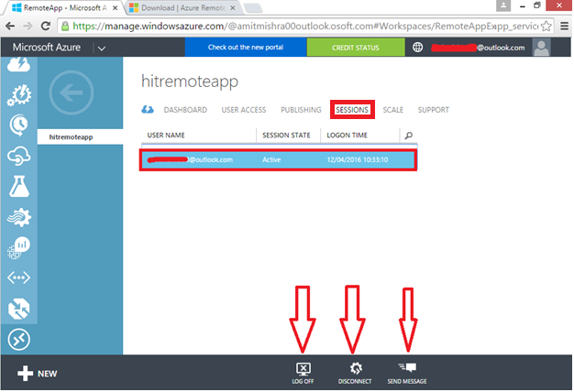Click the 12/04/2016 10:33:10 logon time cell
Viewport: 574px width, 392px height.
(358, 159)
